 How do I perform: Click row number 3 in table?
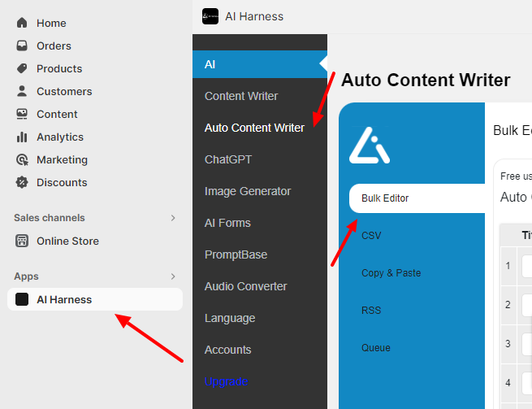click(x=508, y=343)
